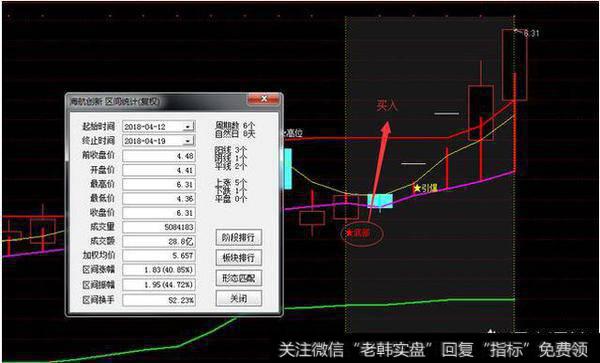Screen dimensions: 600x363
Task: Select the 最高价 field showing 6.31
Action: pyautogui.click(x=159, y=184)
